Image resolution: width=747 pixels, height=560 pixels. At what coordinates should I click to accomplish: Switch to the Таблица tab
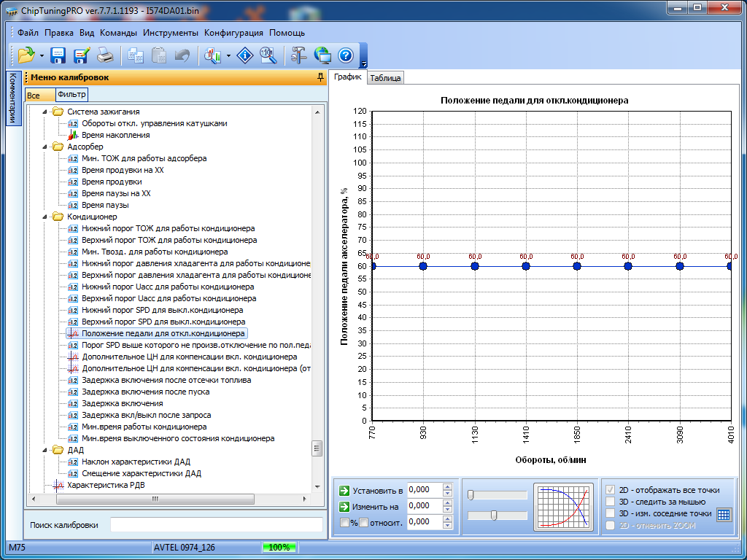coord(384,78)
